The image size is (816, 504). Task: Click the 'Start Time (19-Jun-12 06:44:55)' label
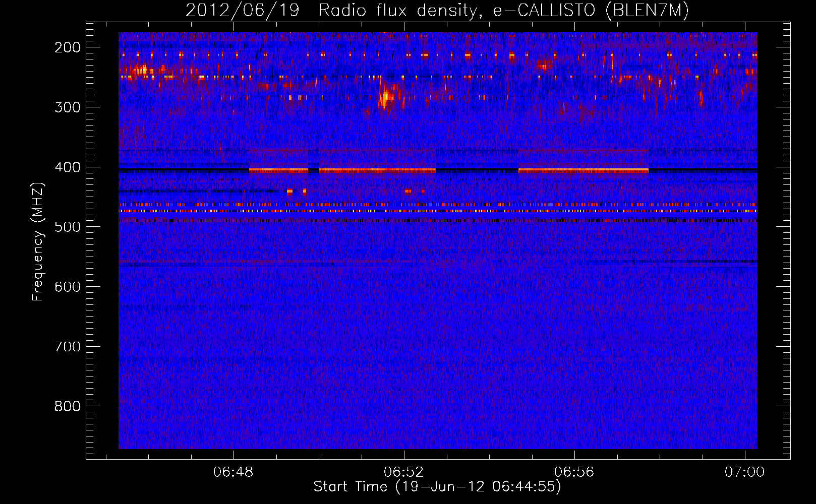(437, 487)
